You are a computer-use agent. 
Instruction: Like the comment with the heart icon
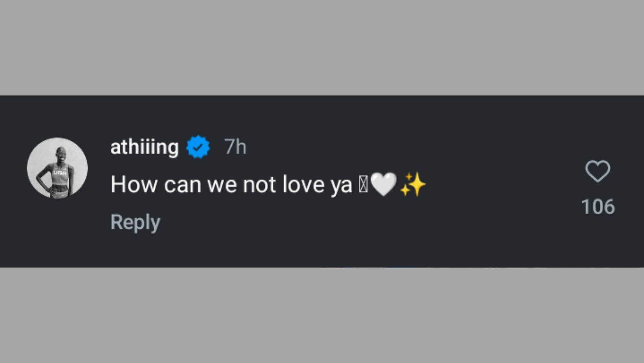click(598, 171)
